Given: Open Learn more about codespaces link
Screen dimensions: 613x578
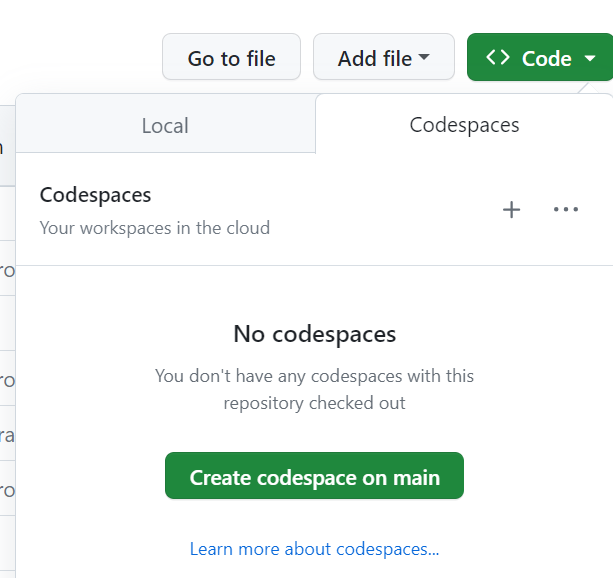Looking at the screenshot, I should (314, 549).
